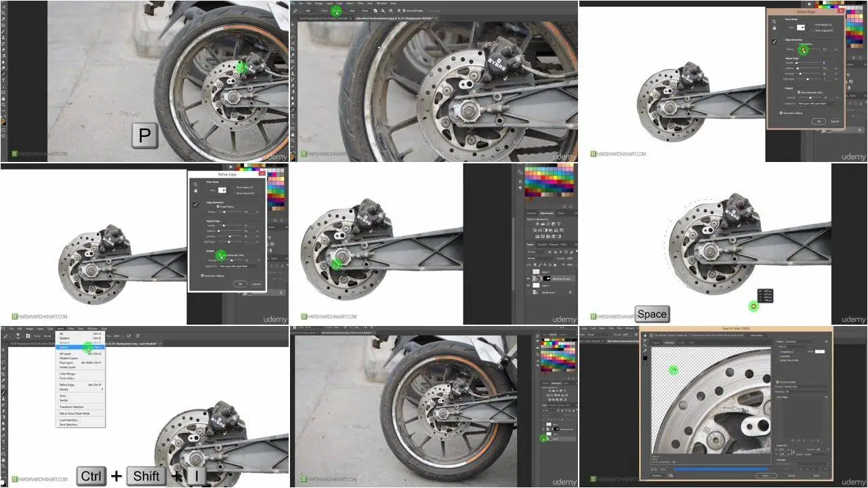
Task: Select Hand tool in Refine Edge dialog over white canvas
Action: point(195,191)
